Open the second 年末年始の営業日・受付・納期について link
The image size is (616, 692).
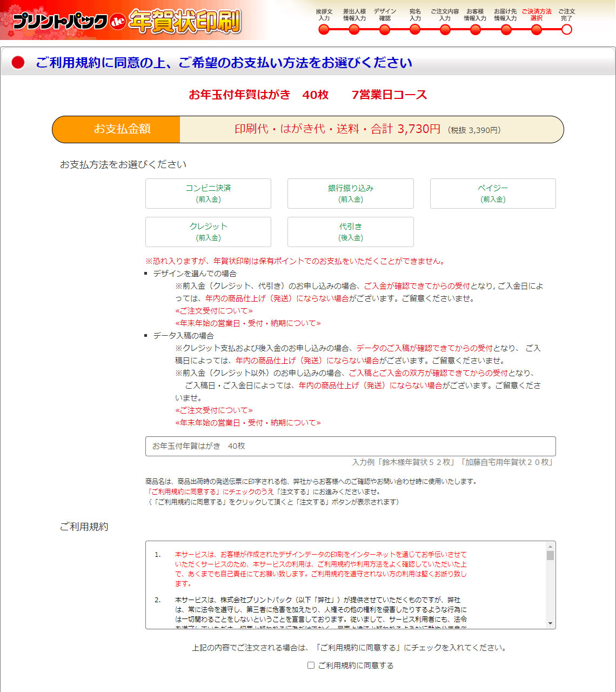tap(248, 423)
